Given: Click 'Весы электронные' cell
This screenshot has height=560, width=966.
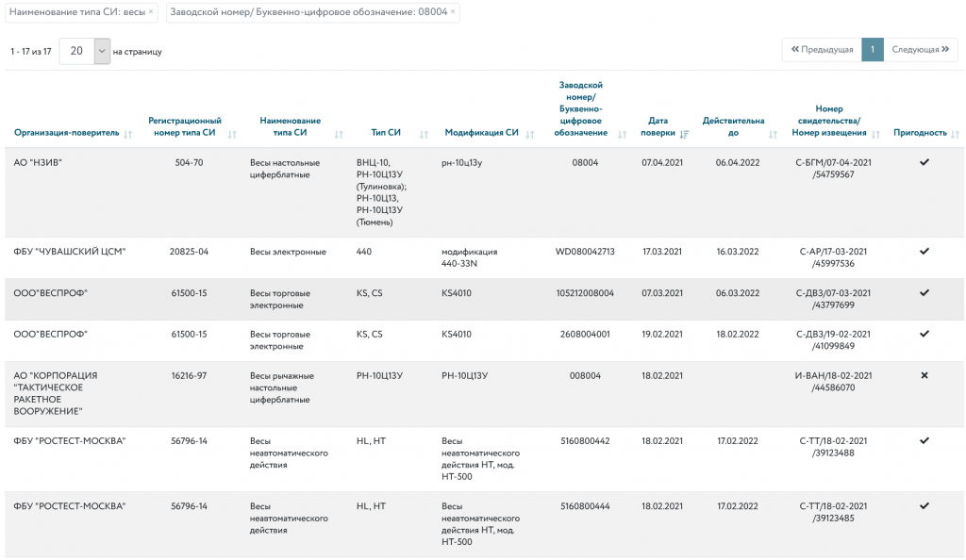Looking at the screenshot, I should coord(288,252).
